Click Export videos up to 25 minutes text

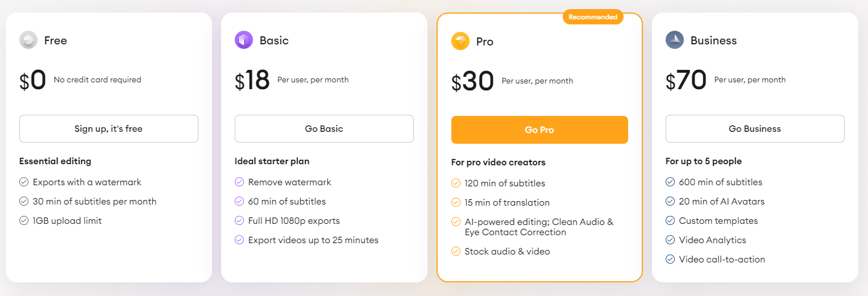[x=313, y=240]
